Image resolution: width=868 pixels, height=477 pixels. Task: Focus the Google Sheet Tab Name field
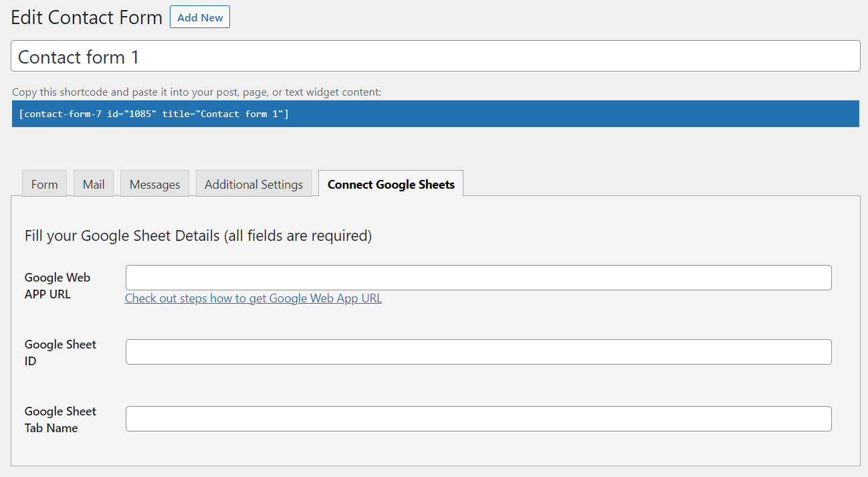click(x=479, y=419)
